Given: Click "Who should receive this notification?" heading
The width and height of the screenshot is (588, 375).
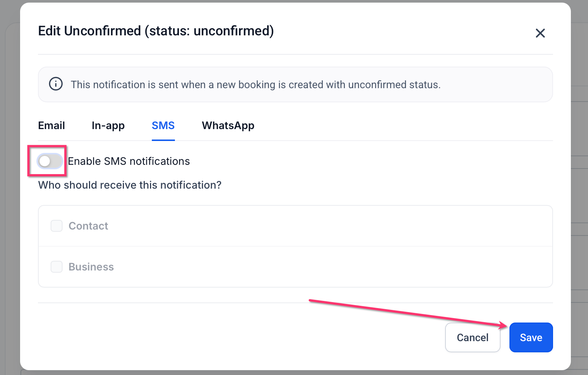Looking at the screenshot, I should 130,185.
